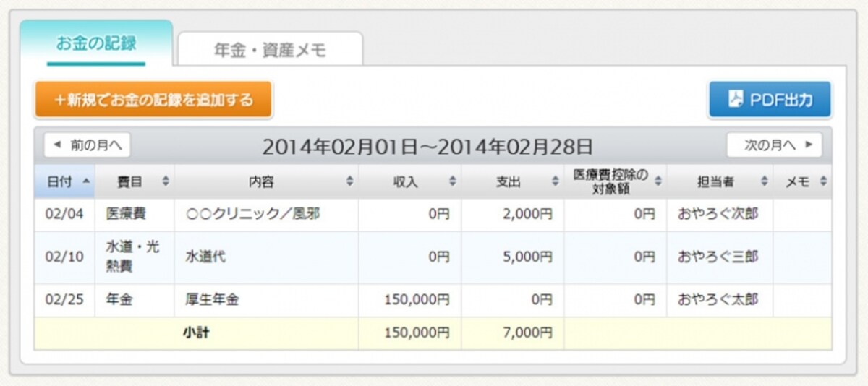Click ＋新規でお金の記録を追加する button

point(153,100)
